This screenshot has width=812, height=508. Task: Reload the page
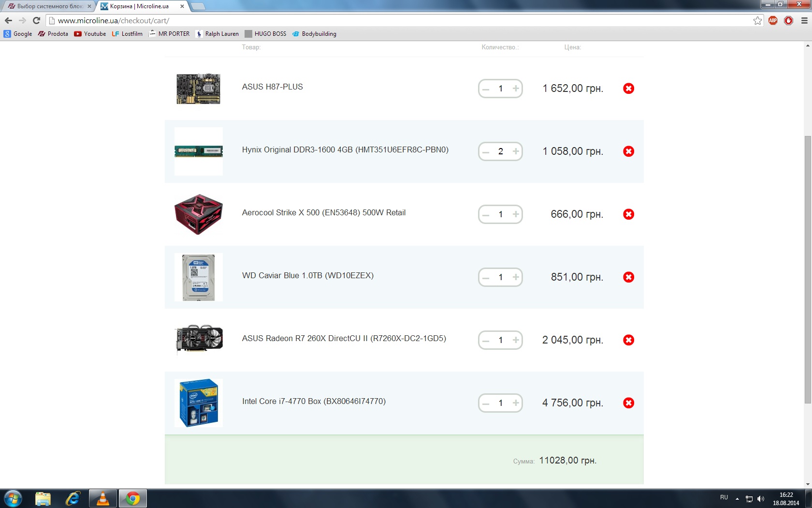pyautogui.click(x=36, y=20)
